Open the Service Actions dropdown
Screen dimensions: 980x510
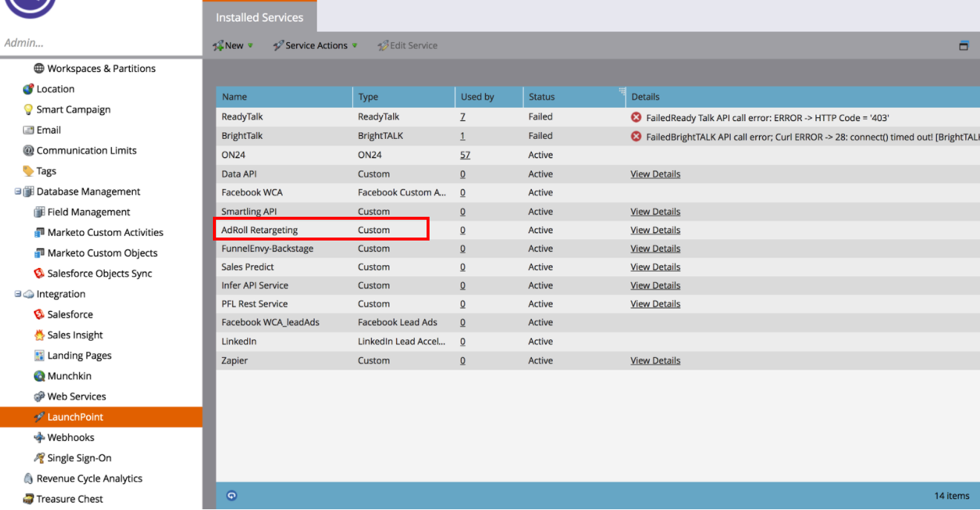click(315, 45)
